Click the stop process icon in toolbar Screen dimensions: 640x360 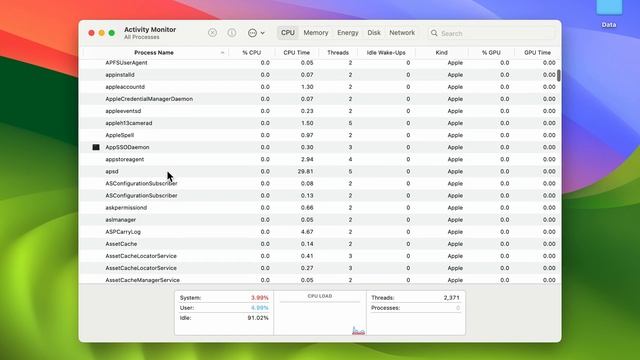click(212, 33)
